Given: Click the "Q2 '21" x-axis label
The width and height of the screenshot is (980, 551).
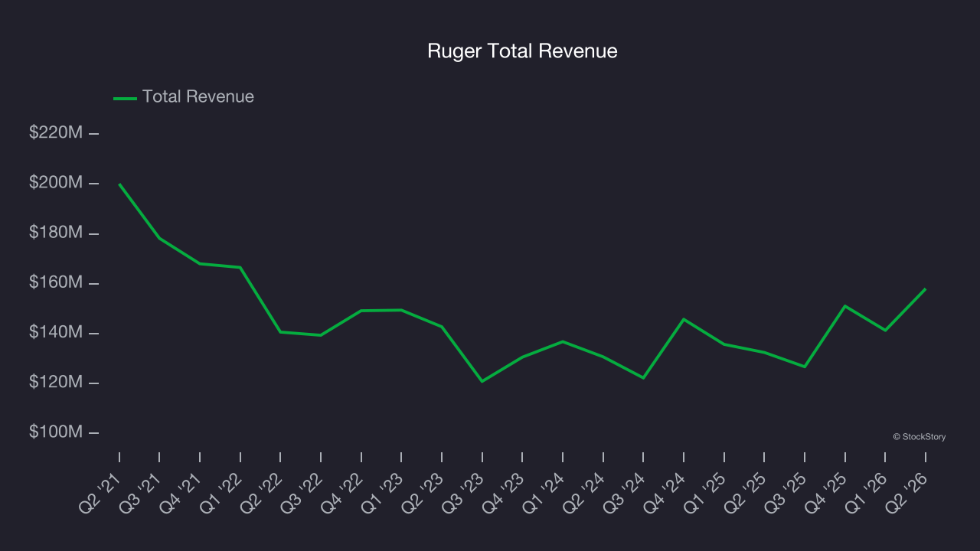Looking at the screenshot, I should click(102, 491).
